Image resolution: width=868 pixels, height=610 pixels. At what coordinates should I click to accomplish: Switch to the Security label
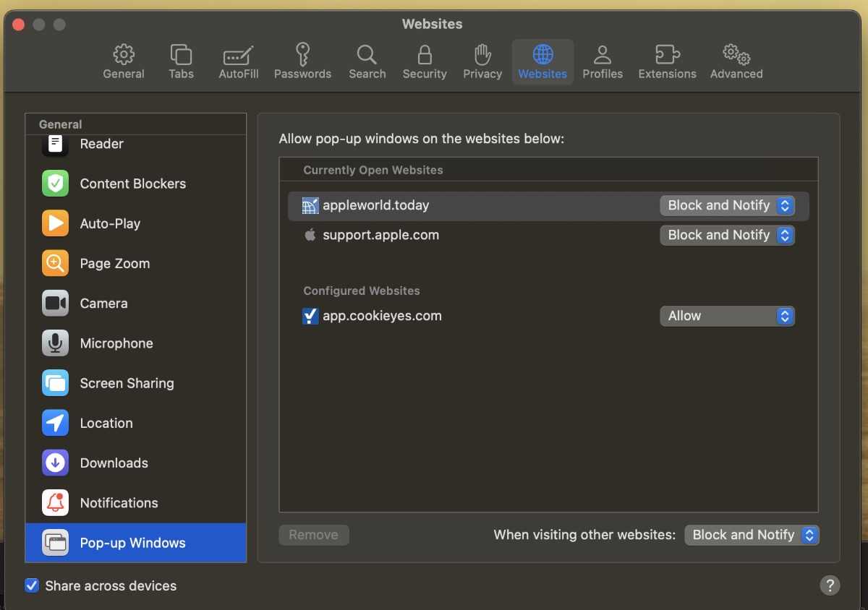coord(425,74)
